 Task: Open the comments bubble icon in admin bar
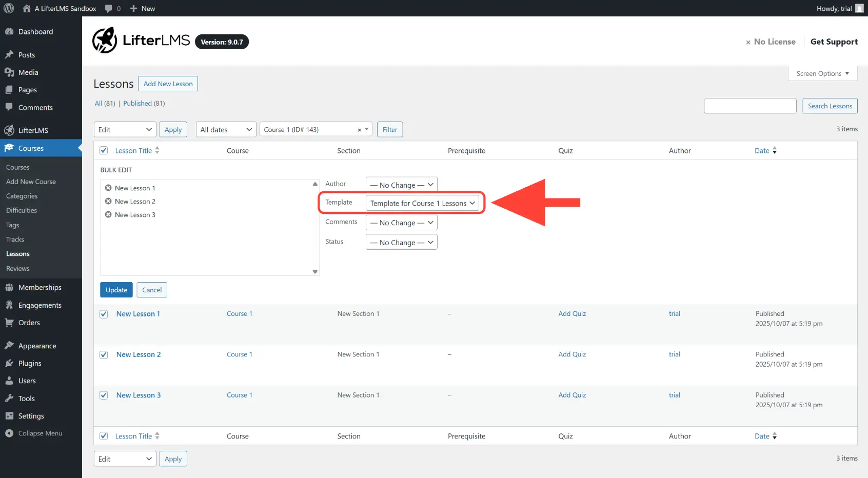coord(109,8)
